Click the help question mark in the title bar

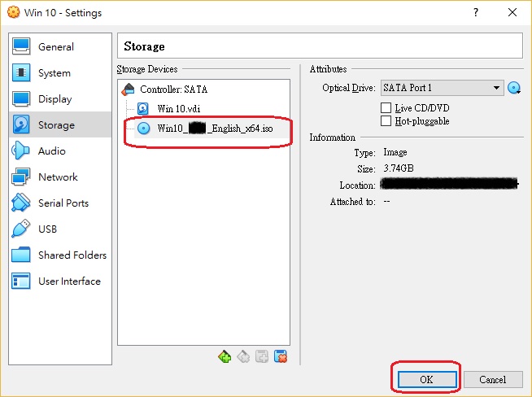(476, 12)
